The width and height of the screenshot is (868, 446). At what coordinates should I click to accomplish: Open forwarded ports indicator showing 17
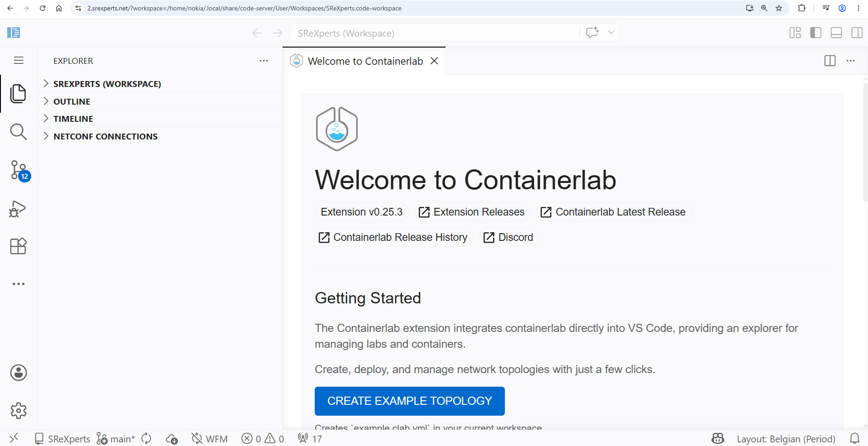tap(310, 439)
